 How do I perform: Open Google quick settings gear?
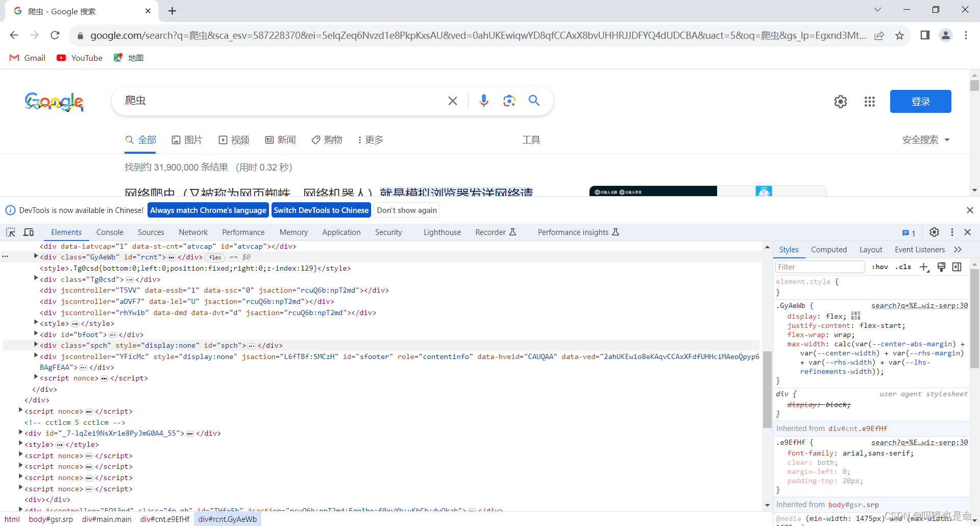841,102
